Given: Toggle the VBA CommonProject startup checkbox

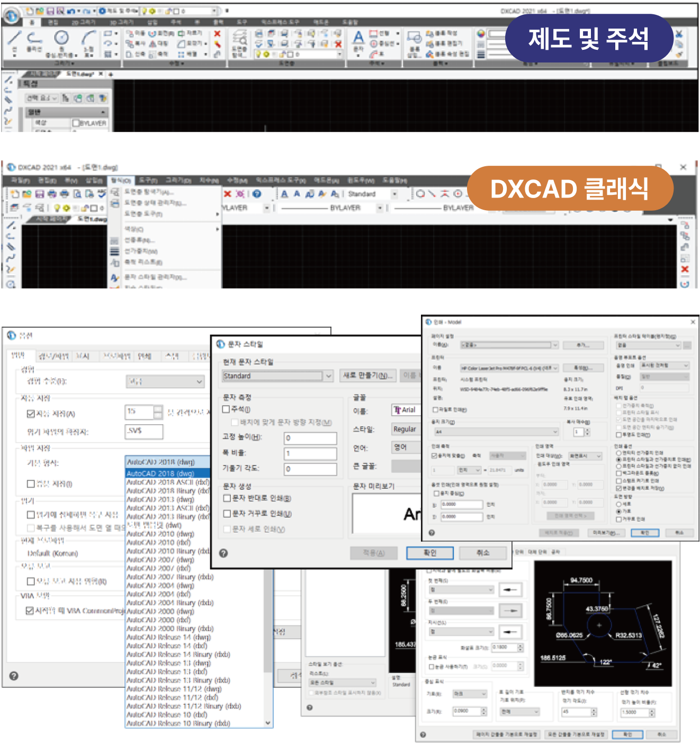Looking at the screenshot, I should point(30,611).
